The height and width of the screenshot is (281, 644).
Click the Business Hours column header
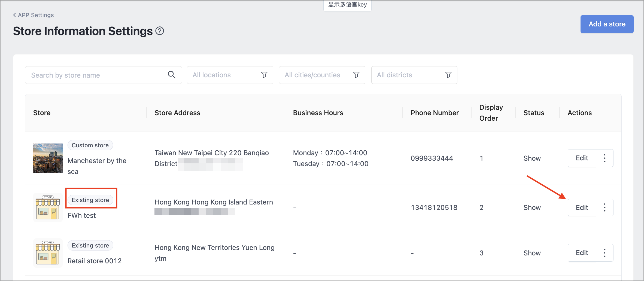[x=318, y=113]
